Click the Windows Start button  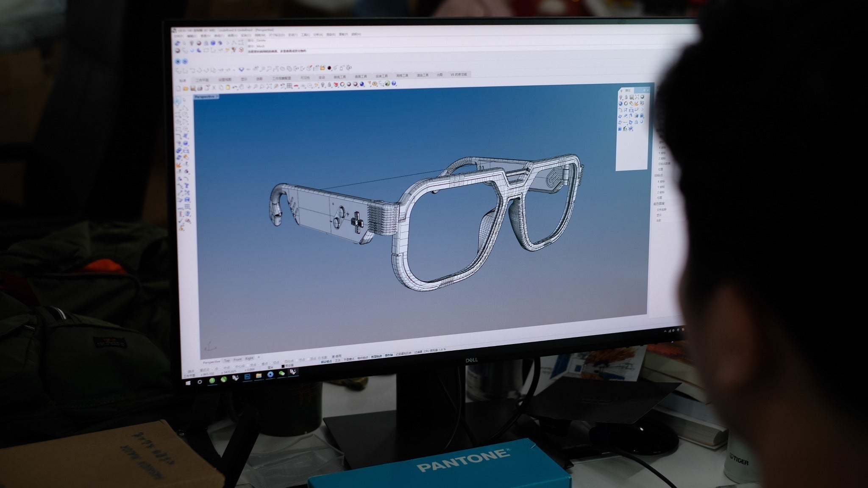click(188, 383)
